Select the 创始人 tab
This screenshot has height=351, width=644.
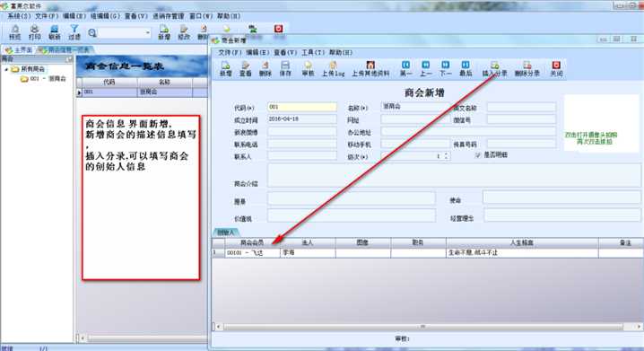point(225,233)
